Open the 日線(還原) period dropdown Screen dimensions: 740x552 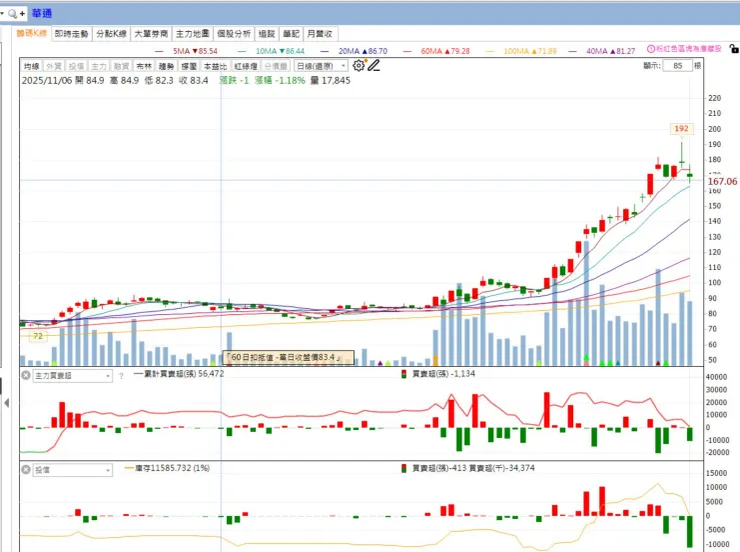point(321,66)
